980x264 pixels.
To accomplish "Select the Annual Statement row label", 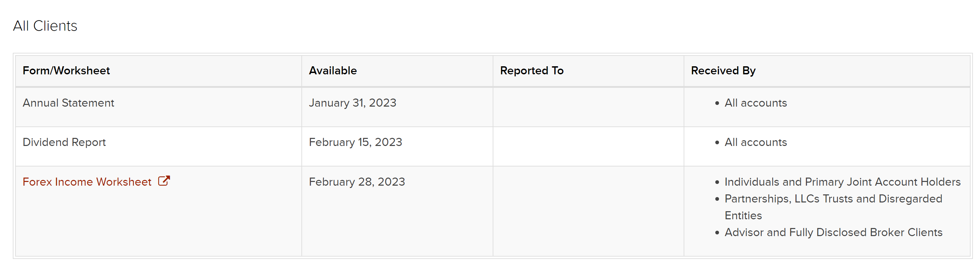I will point(68,103).
